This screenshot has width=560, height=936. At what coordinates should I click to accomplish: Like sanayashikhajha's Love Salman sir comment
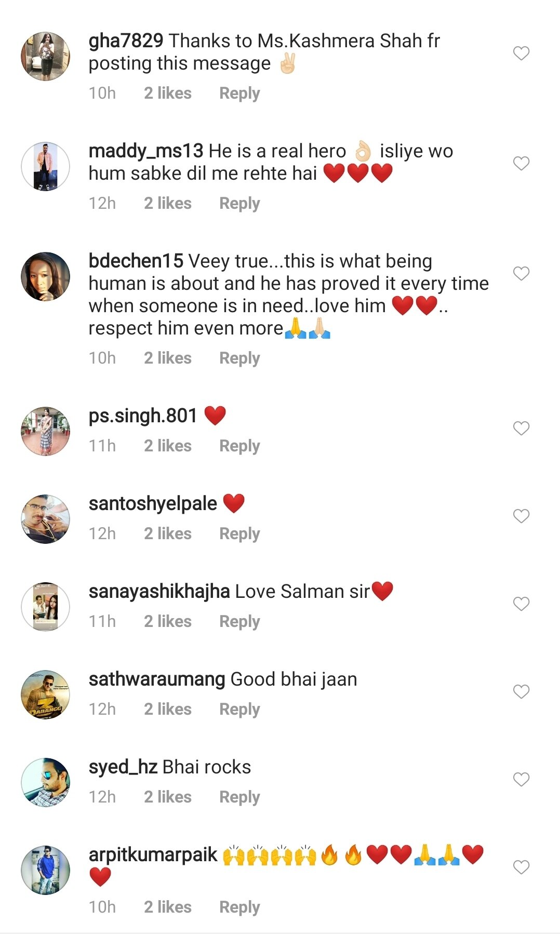click(x=521, y=604)
